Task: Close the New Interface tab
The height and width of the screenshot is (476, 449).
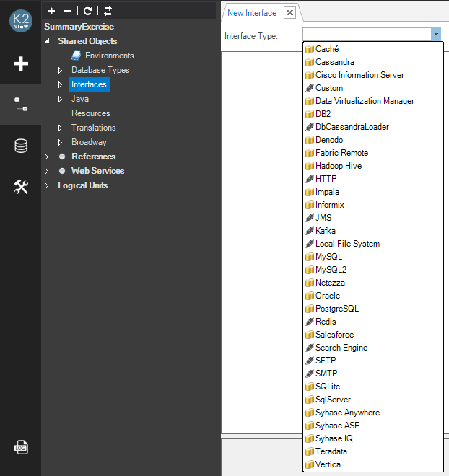Action: (x=289, y=13)
